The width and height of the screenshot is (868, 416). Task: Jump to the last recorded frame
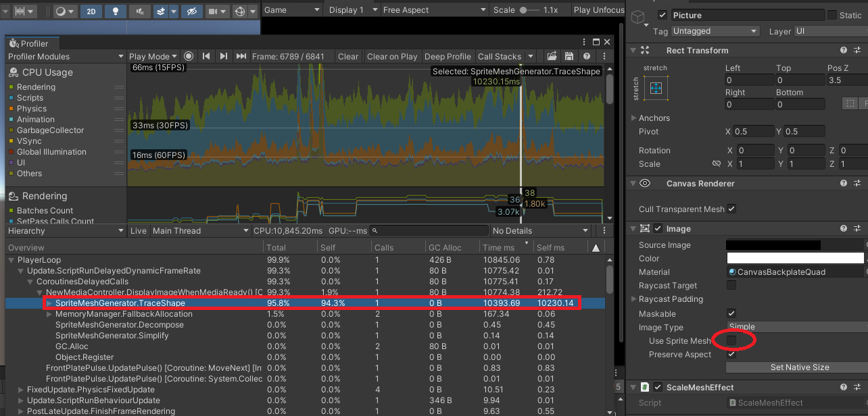241,57
